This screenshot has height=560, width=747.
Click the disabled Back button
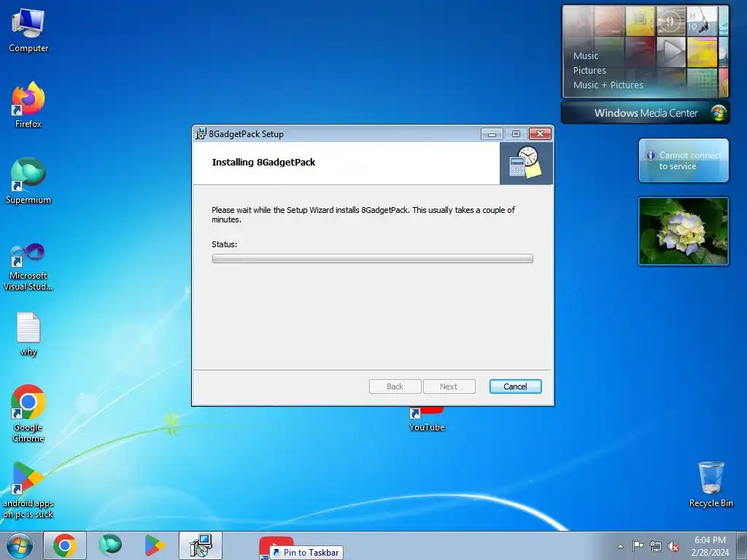(395, 386)
